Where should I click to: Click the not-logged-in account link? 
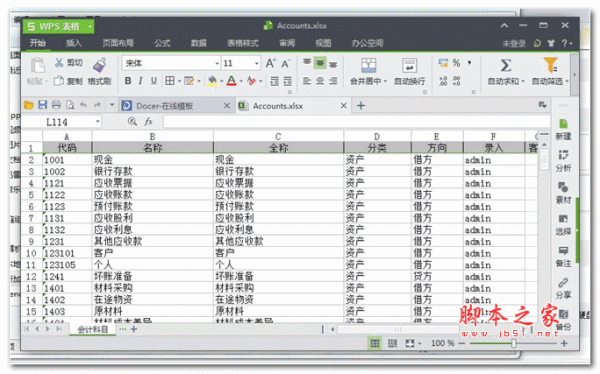point(514,43)
